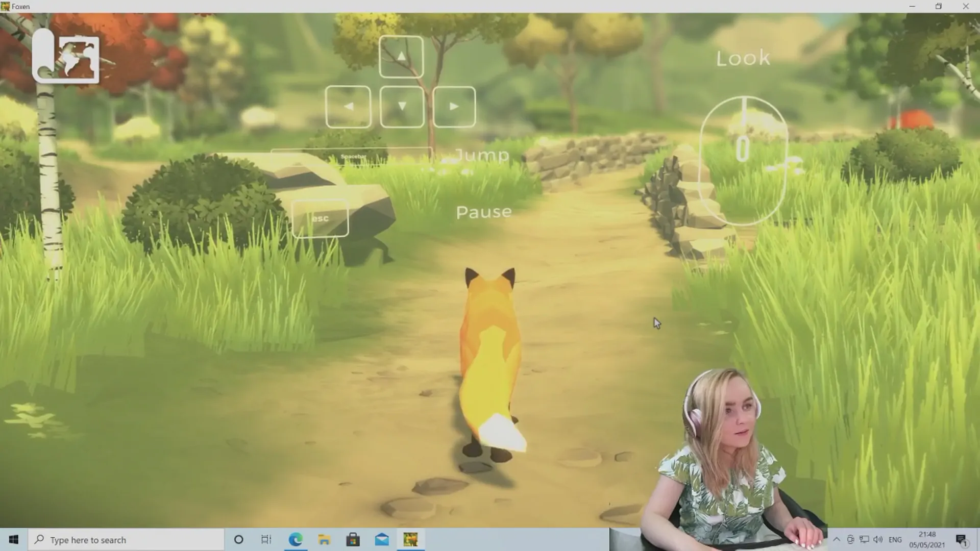Focus the taskbar search box
980x551 pixels.
tap(126, 540)
